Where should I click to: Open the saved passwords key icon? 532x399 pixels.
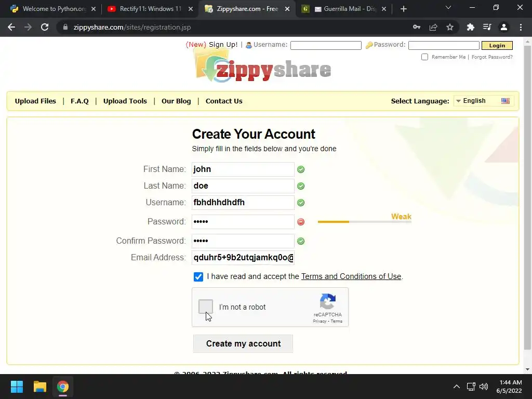point(417,27)
